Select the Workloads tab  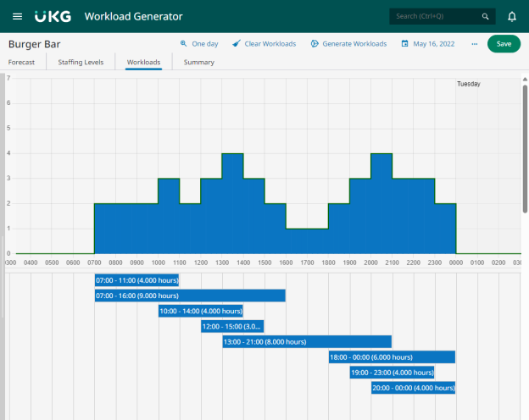point(143,62)
